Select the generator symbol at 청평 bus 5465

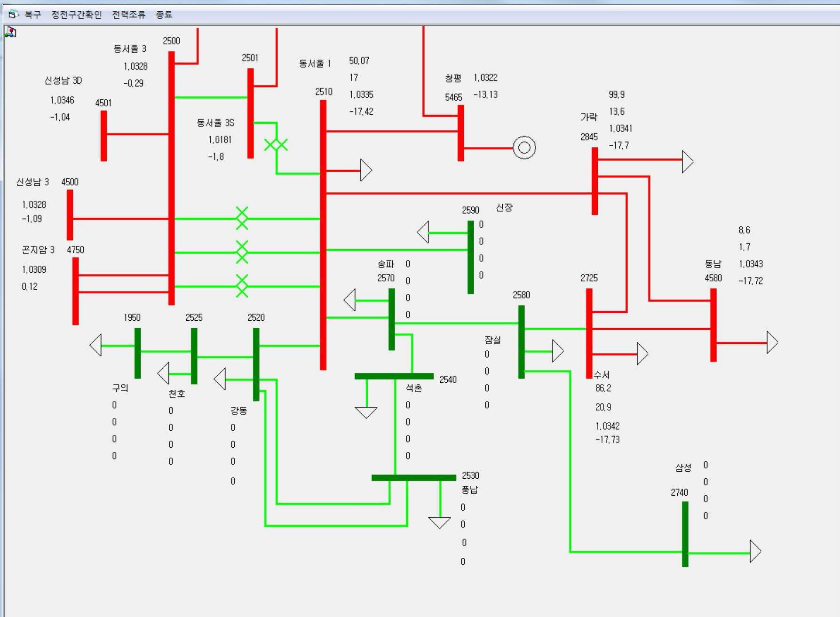tap(524, 148)
